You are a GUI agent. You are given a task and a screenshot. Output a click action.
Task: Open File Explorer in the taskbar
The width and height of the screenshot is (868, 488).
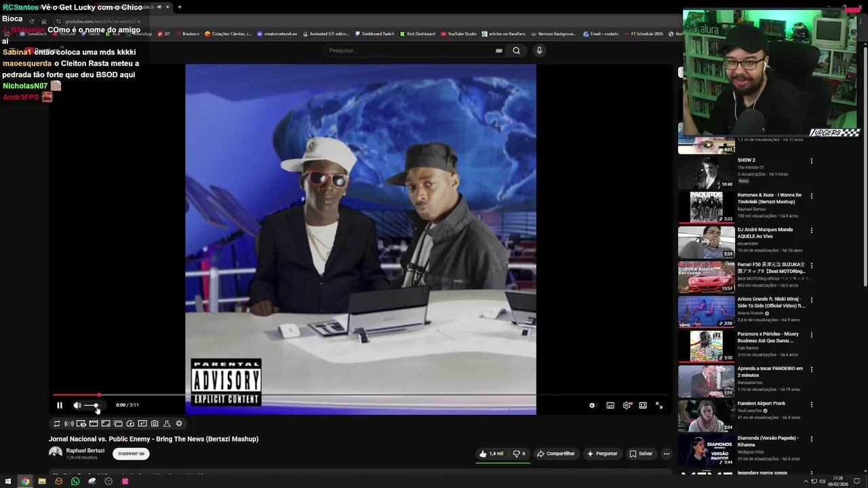[x=42, y=481]
